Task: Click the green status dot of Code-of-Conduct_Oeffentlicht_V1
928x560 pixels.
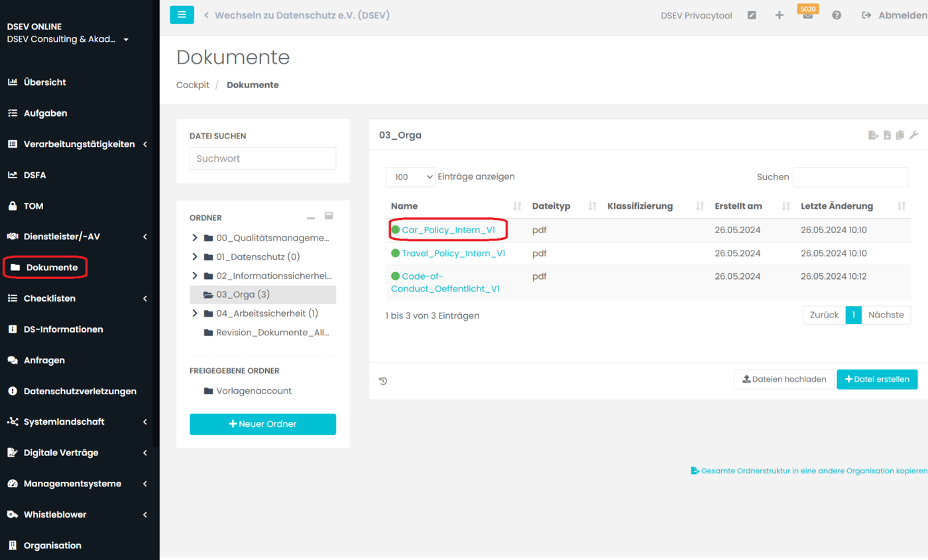Action: coord(396,276)
